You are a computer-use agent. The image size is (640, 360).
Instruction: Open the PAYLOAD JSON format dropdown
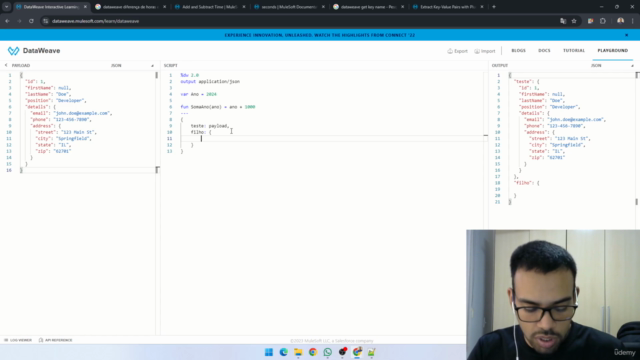pyautogui.click(x=132, y=65)
